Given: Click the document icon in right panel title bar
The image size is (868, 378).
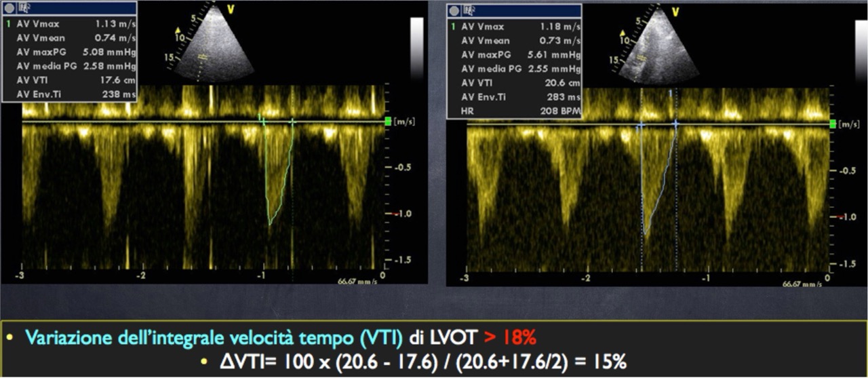Looking at the screenshot, I should coord(469,12).
